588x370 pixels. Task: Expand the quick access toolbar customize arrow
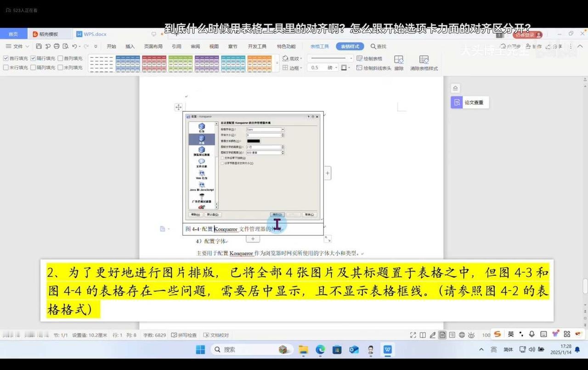96,46
